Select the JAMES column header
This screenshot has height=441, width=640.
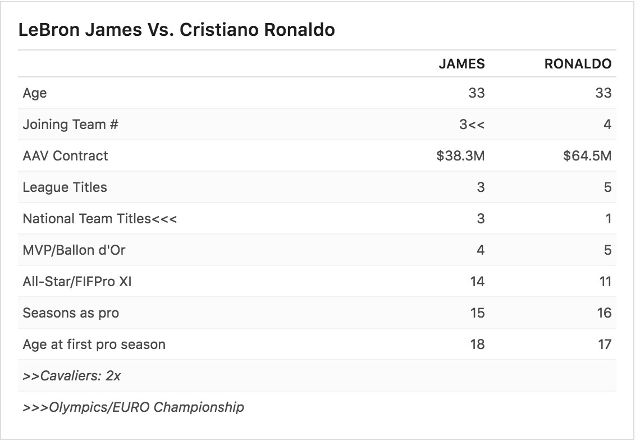click(x=462, y=64)
